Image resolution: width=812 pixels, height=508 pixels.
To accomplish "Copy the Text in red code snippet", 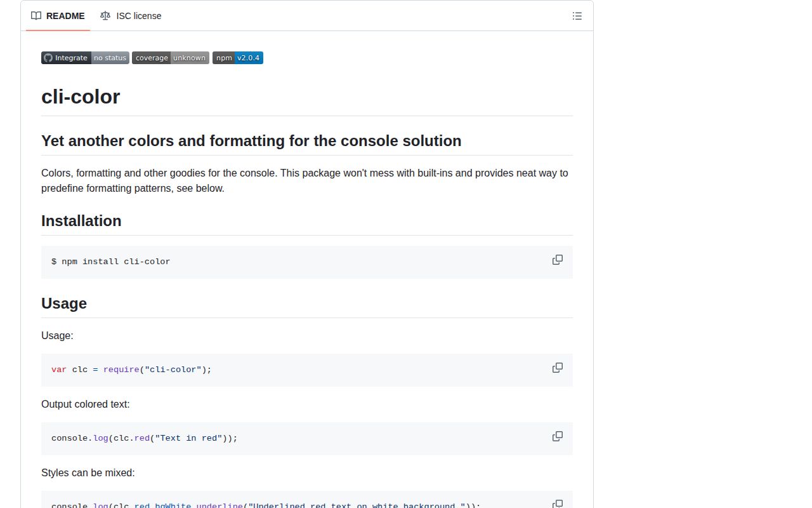I will 558,436.
